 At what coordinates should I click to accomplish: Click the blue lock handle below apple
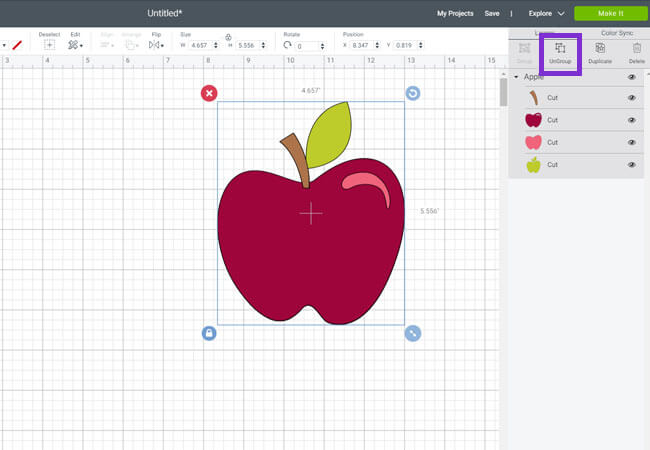209,333
